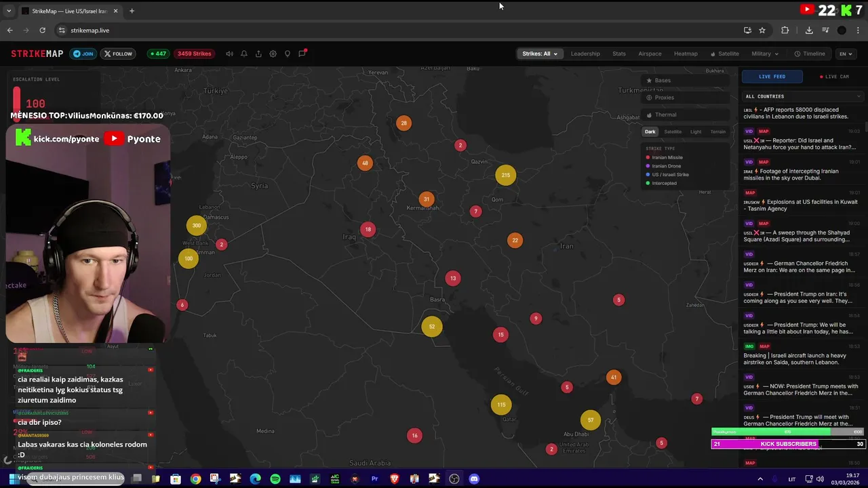
Task: Open Brave browser from the taskbar
Action: click(x=395, y=479)
